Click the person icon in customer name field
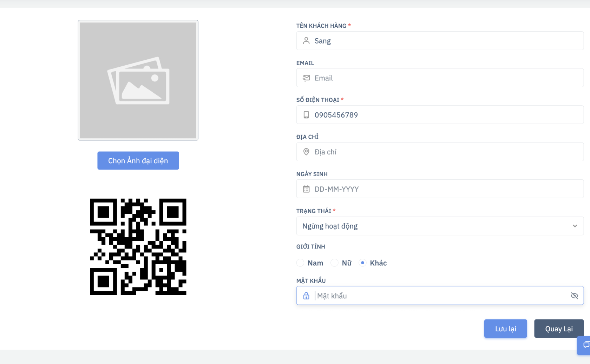This screenshot has height=364, width=590. (306, 41)
